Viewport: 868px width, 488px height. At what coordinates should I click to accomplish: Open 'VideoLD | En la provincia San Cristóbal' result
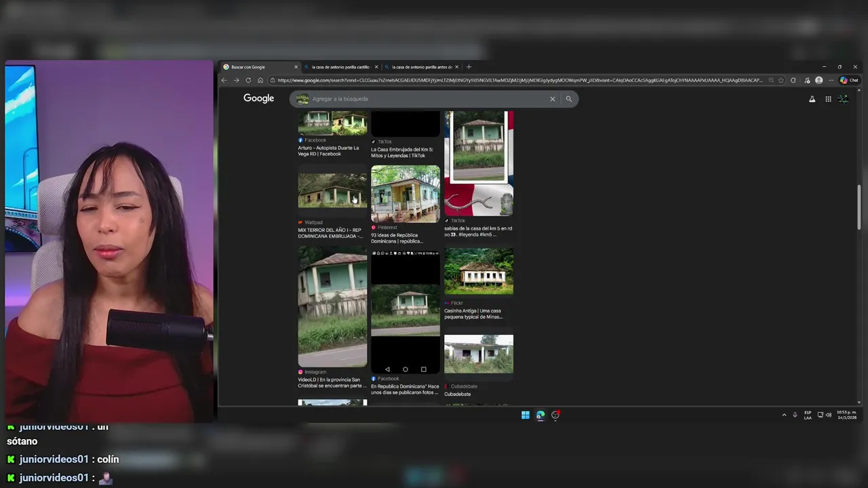(x=332, y=382)
